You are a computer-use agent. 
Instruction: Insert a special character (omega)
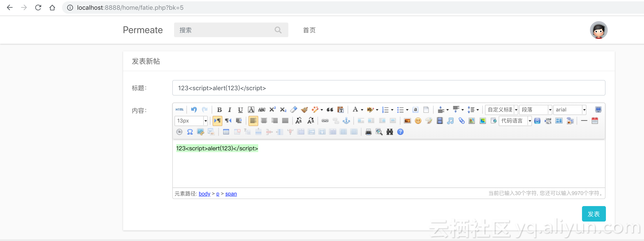pos(190,132)
